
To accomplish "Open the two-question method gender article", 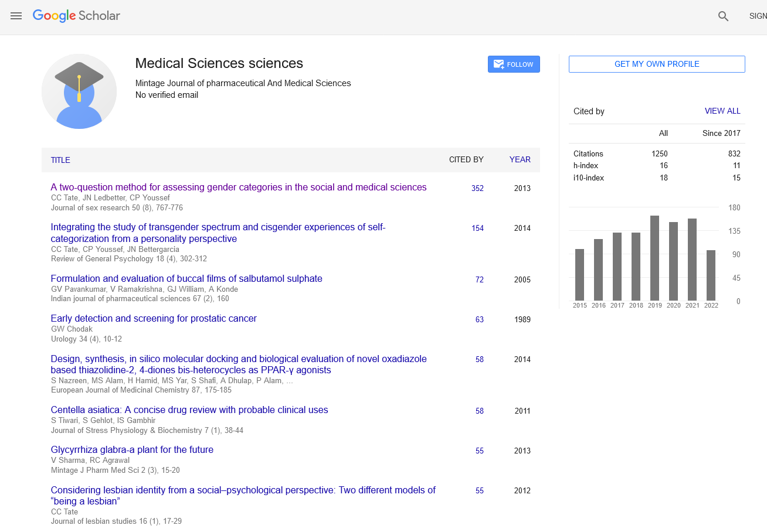I will (x=239, y=187).
